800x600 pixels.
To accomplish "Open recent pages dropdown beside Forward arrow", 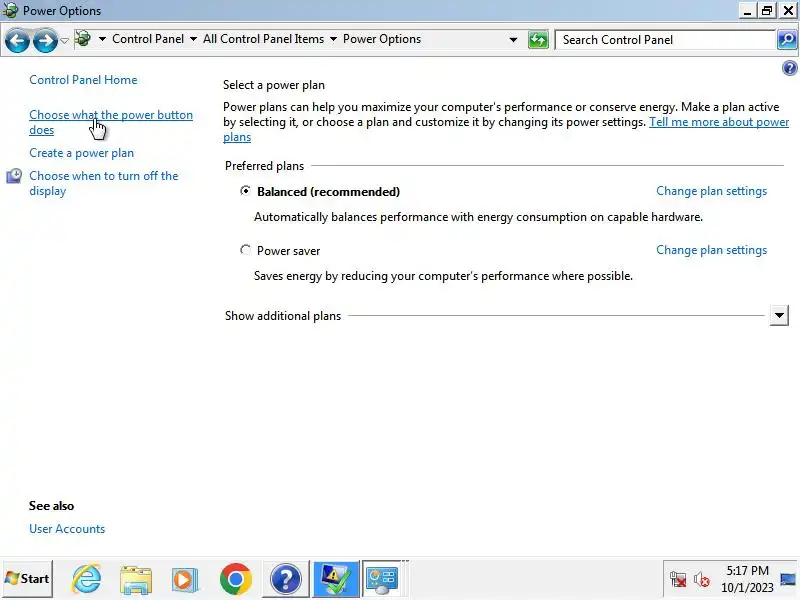I will (64, 40).
